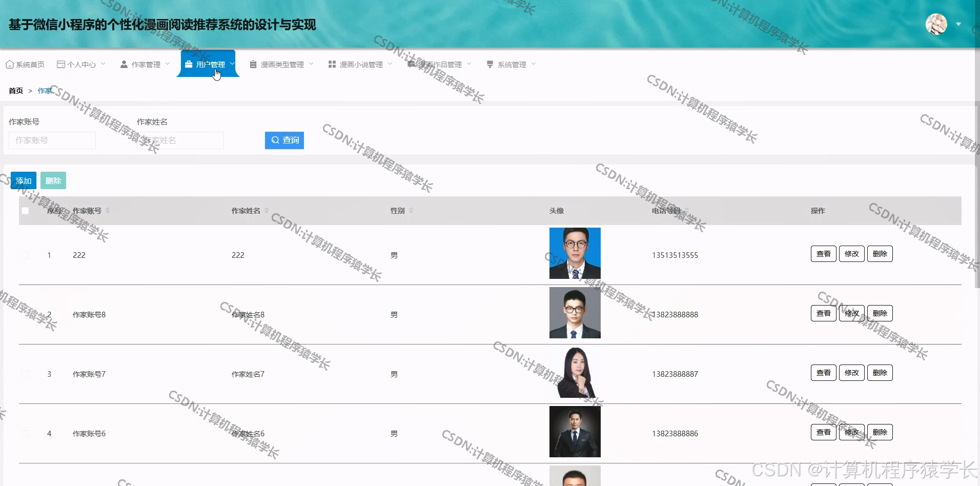Focus the 作家姓名 search input
This screenshot has width=980, height=486.
(x=180, y=140)
